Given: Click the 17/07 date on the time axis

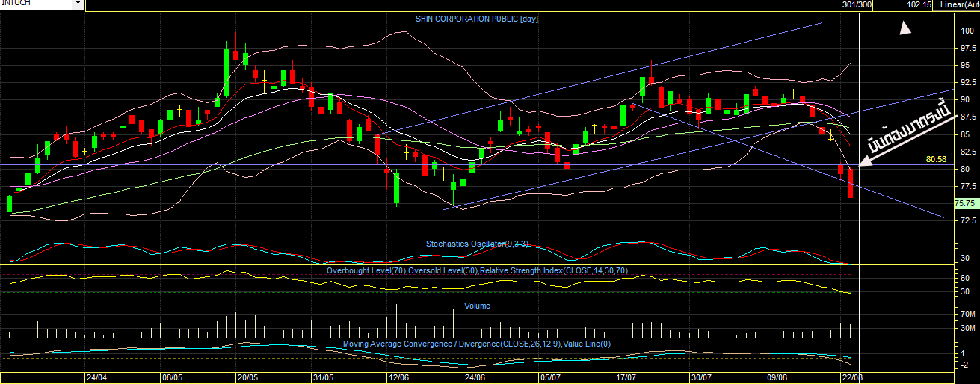Looking at the screenshot, I should pyautogui.click(x=626, y=377).
